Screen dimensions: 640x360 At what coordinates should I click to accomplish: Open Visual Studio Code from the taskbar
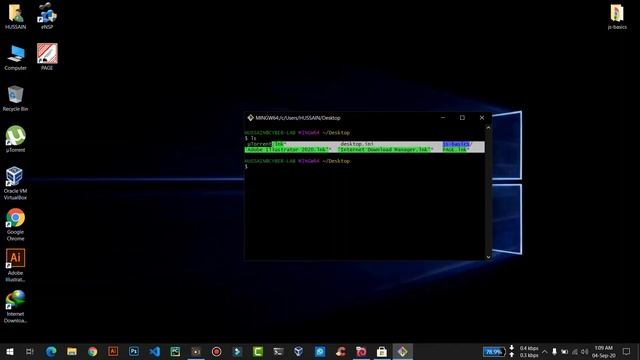click(x=154, y=351)
